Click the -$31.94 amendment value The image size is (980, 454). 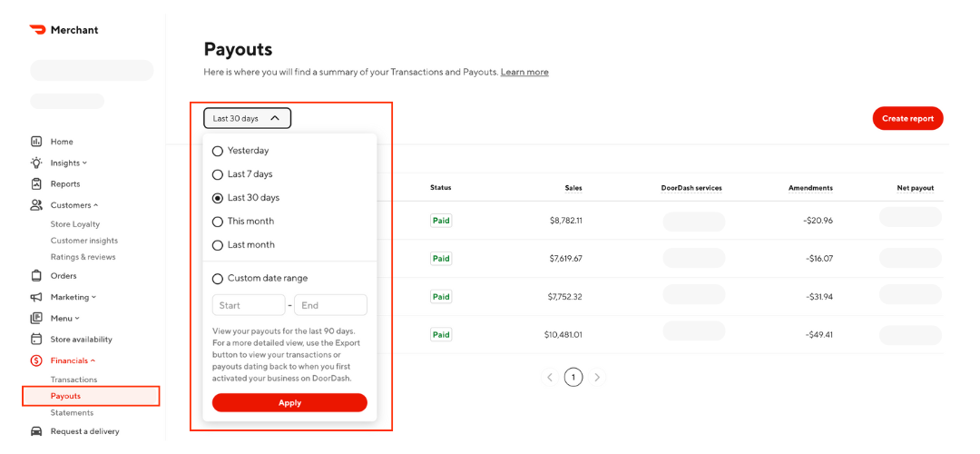818,296
